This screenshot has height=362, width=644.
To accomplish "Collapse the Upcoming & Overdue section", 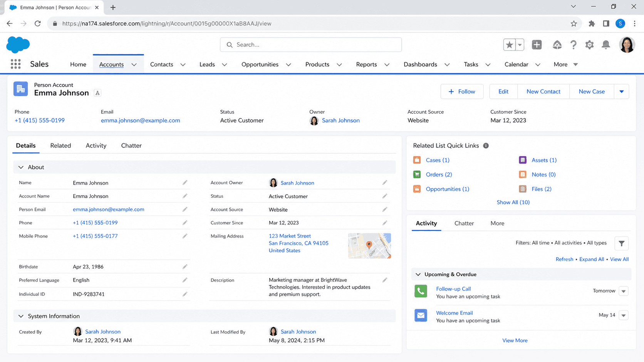I will tap(418, 274).
